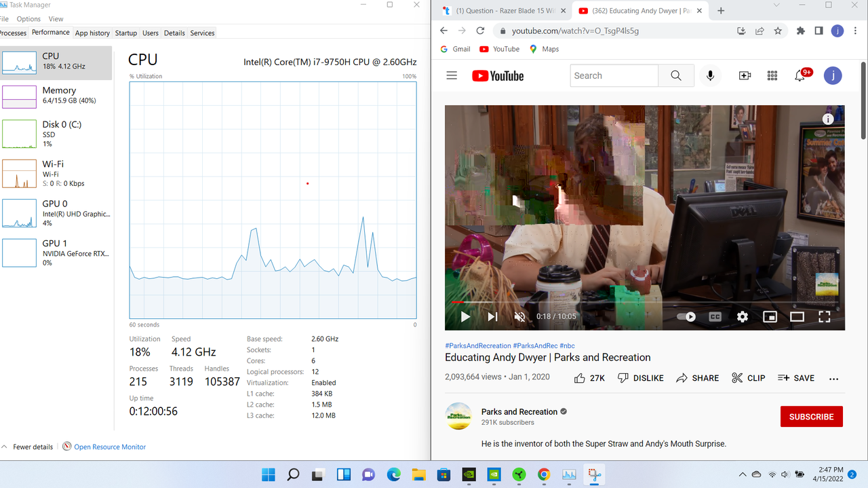Screen dimensions: 868x488
Task: Open the Maps bookmark
Action: [544, 49]
